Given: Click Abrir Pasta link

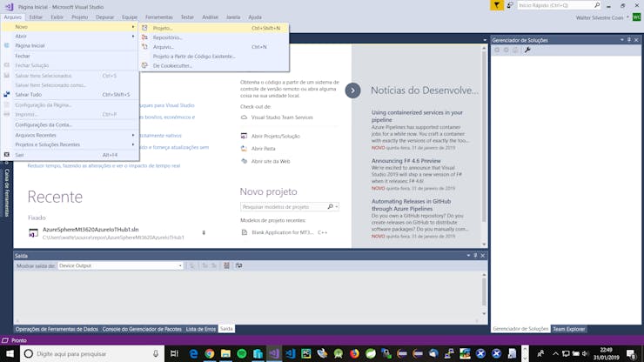Looking at the screenshot, I should click(x=264, y=148).
